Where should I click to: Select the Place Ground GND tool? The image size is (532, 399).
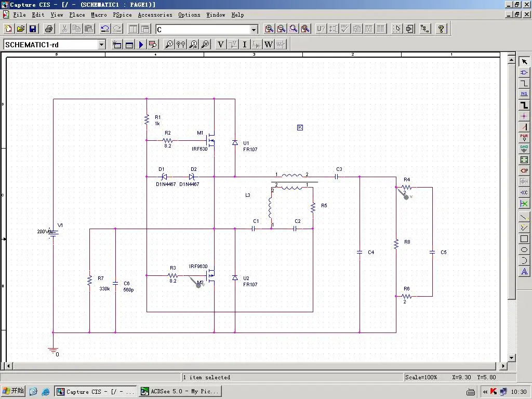click(524, 149)
